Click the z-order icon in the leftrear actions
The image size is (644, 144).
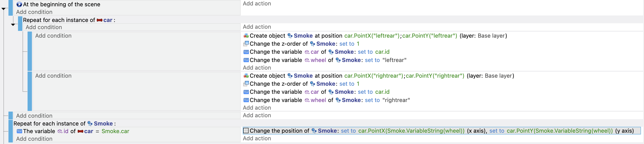(x=246, y=44)
